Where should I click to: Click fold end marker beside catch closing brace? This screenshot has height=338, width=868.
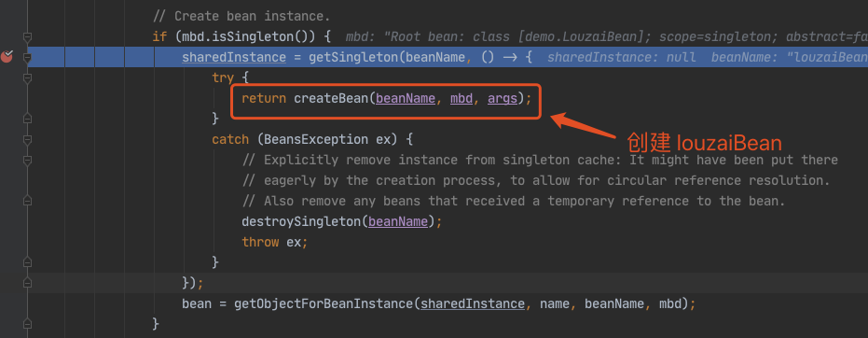tap(27, 262)
